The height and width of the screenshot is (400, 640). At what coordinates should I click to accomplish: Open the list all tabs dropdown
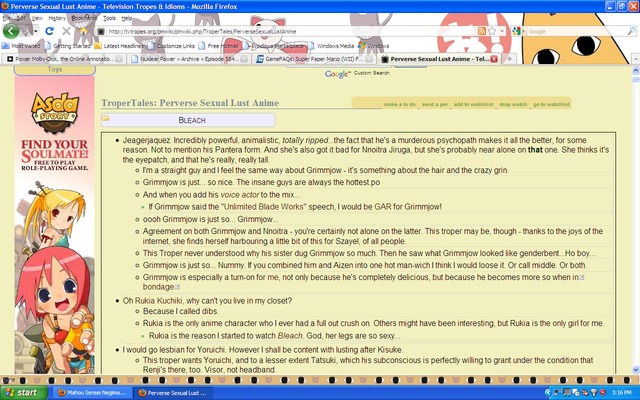point(636,59)
